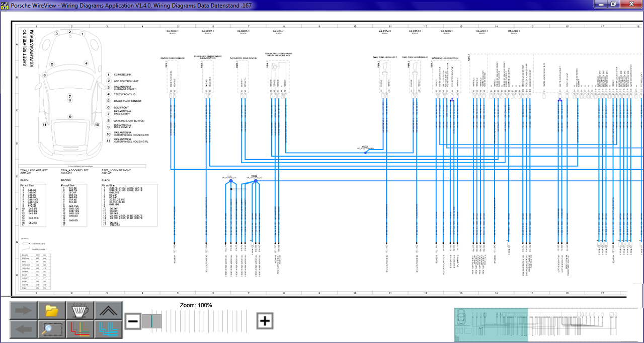The image size is (644, 343).
Task: Click 'WARNING LIGHT BUTTON' legend entry
Action: [129, 121]
